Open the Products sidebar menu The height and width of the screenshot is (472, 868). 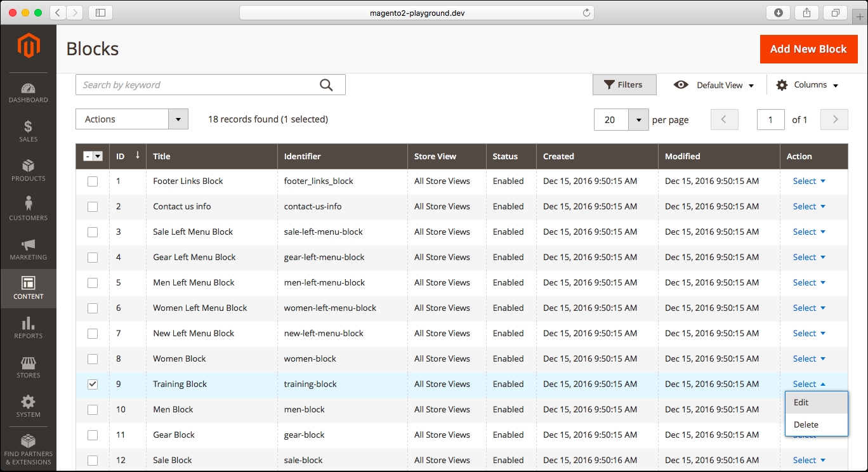(x=28, y=171)
